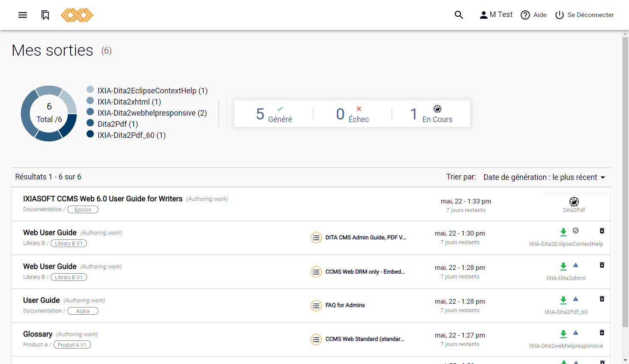Viewport: 629px width, 364px height.
Task: Click the Alpha version tag
Action: (x=83, y=311)
